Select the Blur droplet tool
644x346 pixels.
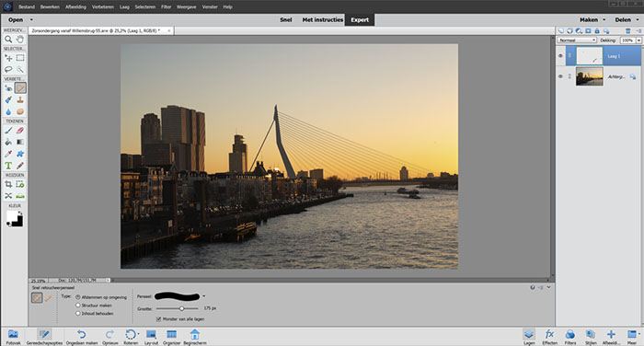(x=8, y=111)
